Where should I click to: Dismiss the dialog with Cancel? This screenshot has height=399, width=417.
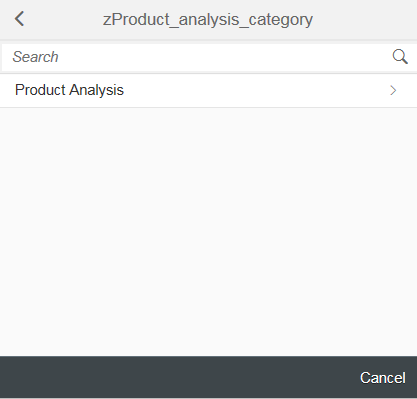383,378
